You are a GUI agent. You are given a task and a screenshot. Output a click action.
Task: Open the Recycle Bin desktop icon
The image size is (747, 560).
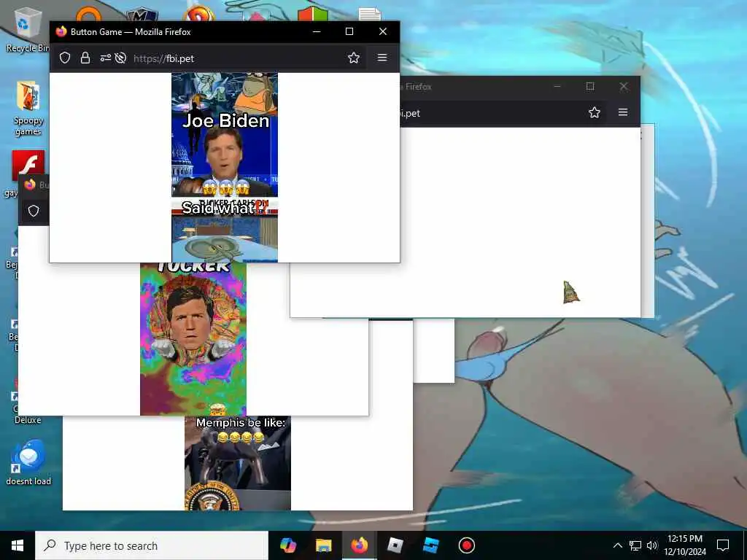coord(27,29)
